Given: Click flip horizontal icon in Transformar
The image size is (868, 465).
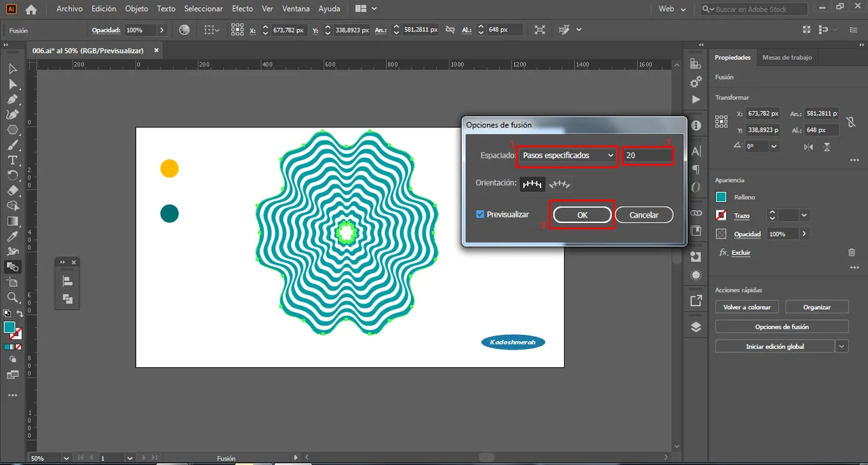Looking at the screenshot, I should click(x=808, y=146).
